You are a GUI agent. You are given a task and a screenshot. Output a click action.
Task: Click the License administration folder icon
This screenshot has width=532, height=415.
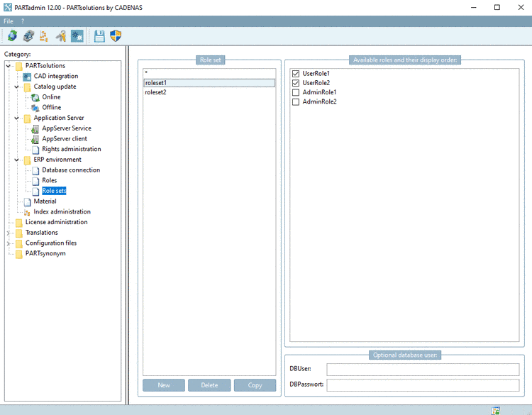click(x=19, y=223)
